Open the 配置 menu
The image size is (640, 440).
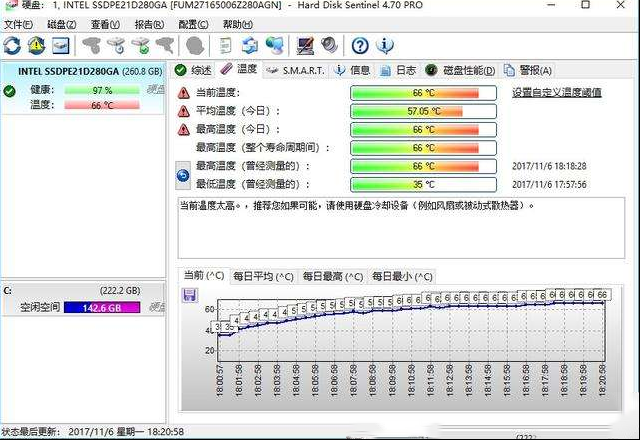[x=193, y=24]
